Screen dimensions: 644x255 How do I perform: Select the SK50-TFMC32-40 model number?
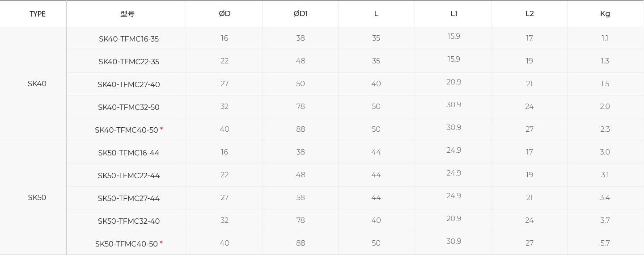pyautogui.click(x=129, y=221)
